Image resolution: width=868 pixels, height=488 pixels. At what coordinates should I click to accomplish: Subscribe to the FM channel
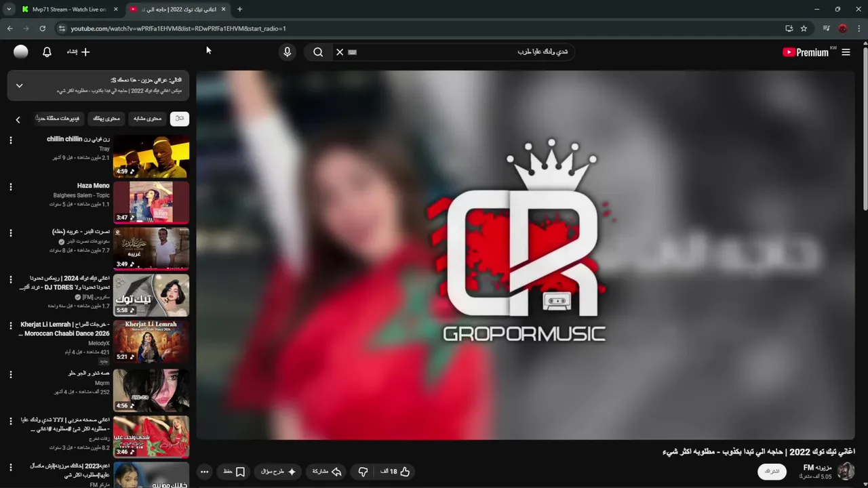point(772,471)
